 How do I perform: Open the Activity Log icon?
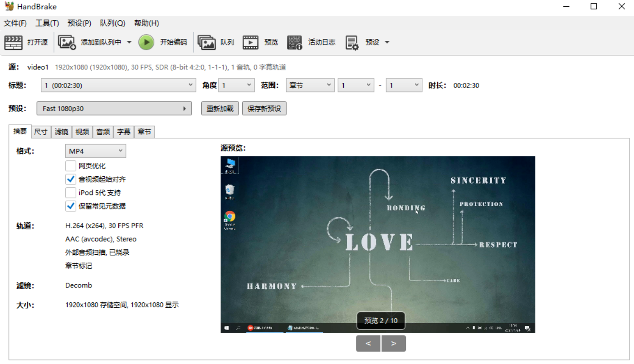(x=294, y=42)
